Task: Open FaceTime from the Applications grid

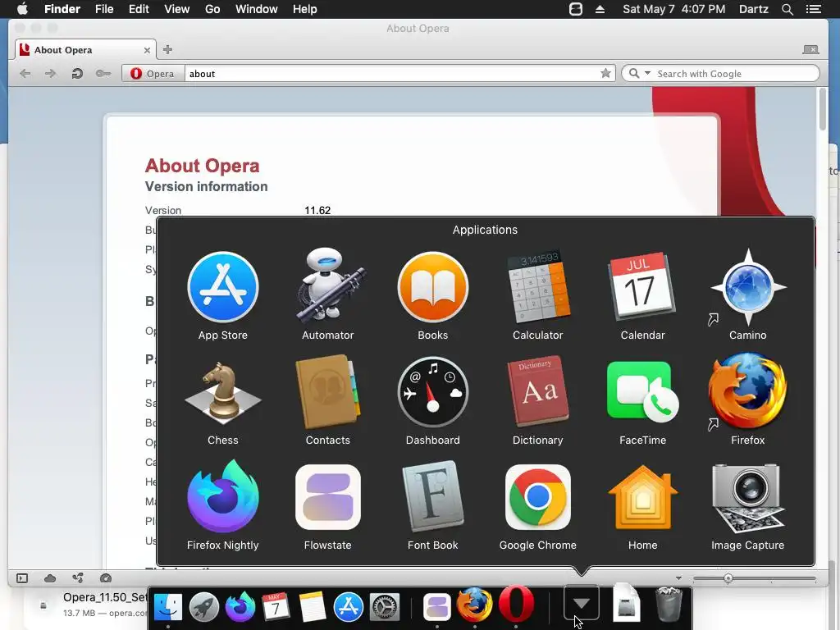Action: (641, 392)
